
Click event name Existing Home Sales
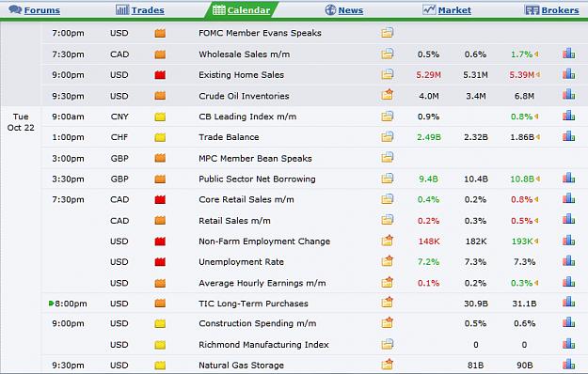click(241, 75)
